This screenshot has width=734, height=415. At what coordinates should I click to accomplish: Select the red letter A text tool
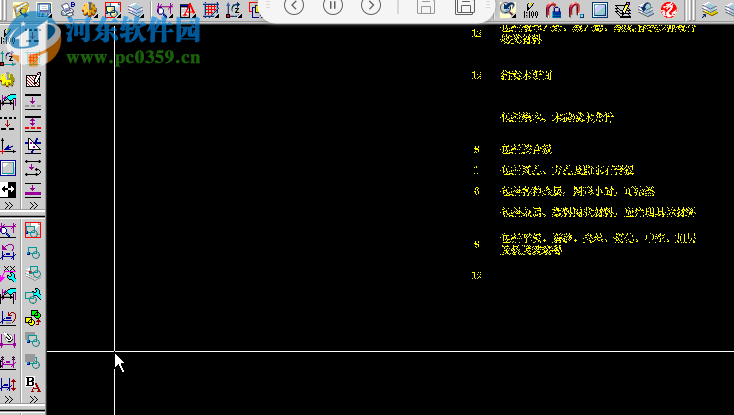tap(188, 9)
